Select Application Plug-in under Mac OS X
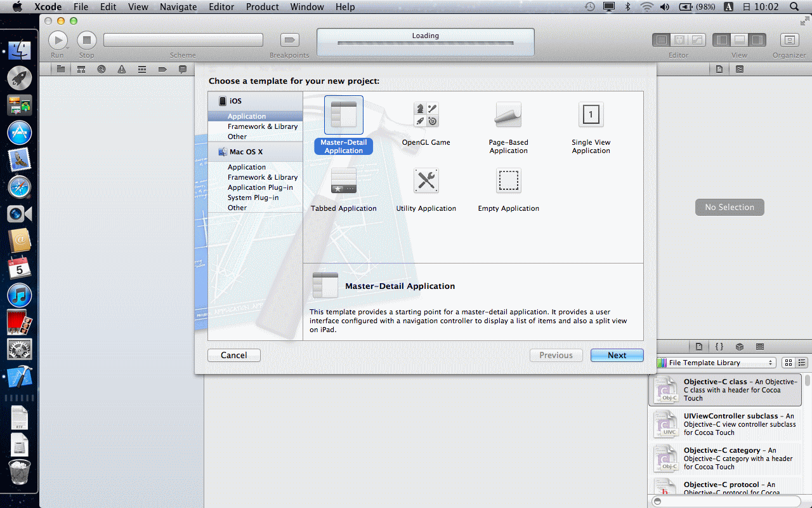This screenshot has width=812, height=508. pos(260,187)
